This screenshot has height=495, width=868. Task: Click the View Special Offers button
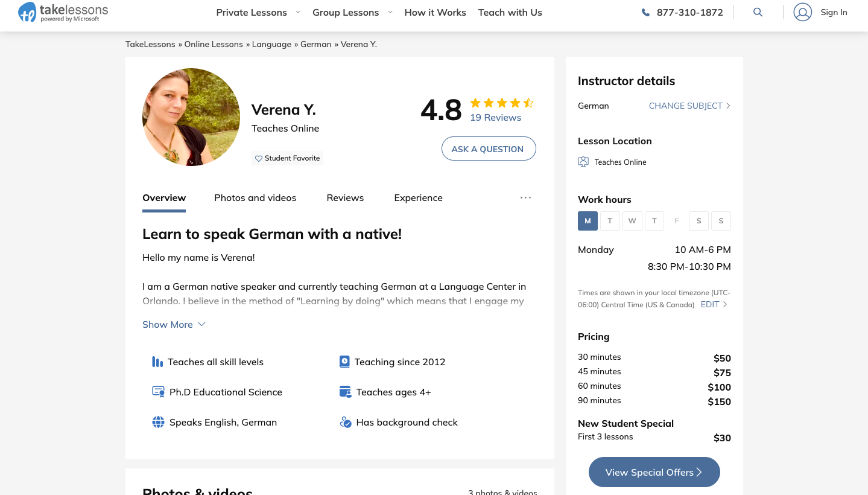[654, 472]
